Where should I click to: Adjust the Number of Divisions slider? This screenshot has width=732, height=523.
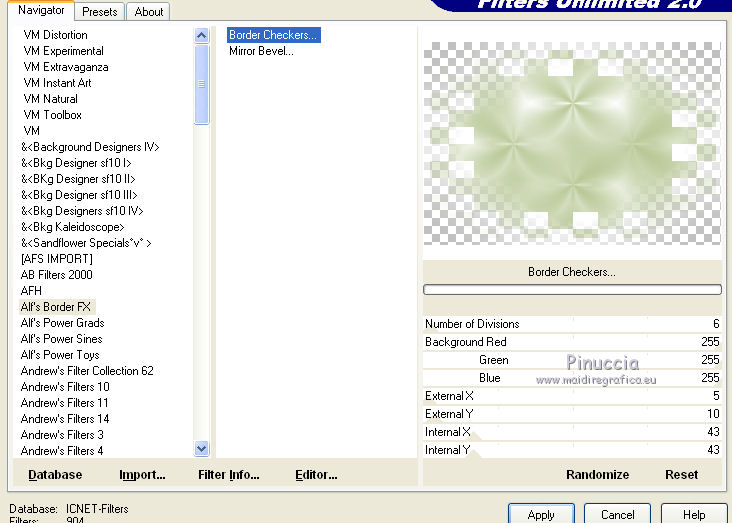click(572, 324)
